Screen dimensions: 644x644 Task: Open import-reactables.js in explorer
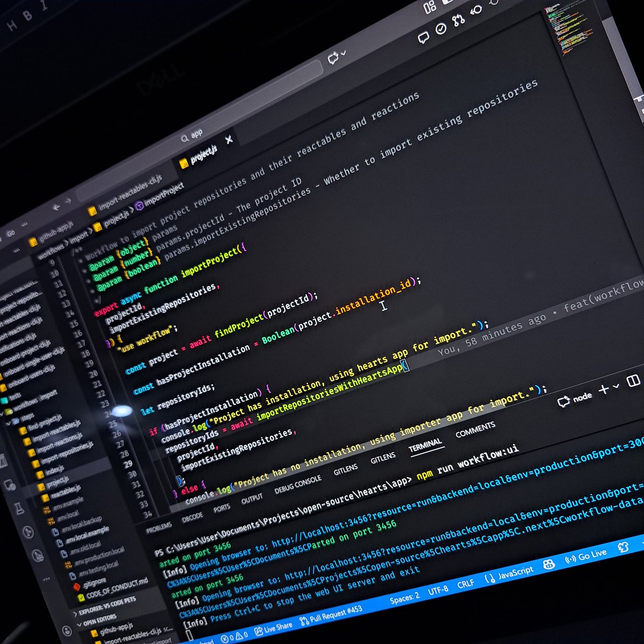pyautogui.click(x=52, y=434)
